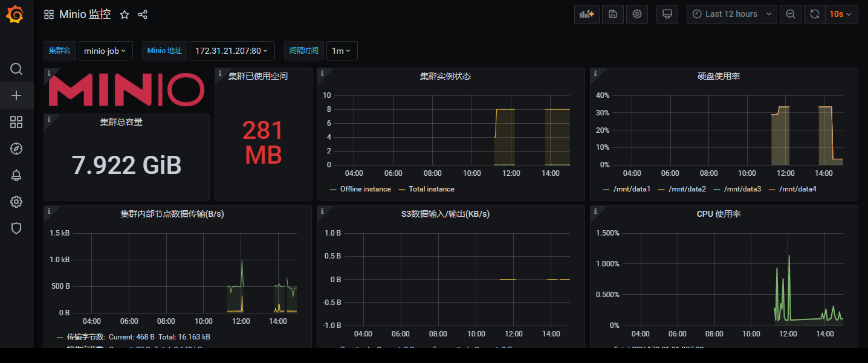Viewport: 868px width, 363px height.
Task: Change interval using the 1m dropdown
Action: tap(342, 51)
